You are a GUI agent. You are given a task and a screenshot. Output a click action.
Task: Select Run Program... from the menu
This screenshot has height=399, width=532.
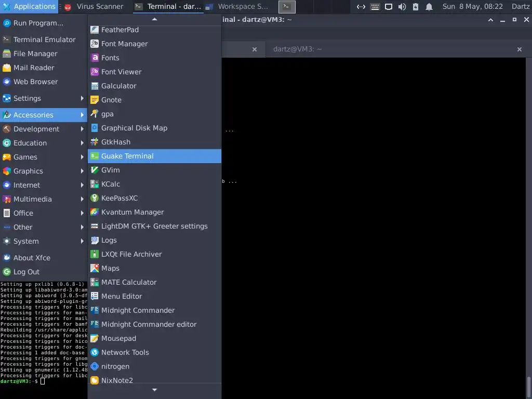tap(44, 23)
